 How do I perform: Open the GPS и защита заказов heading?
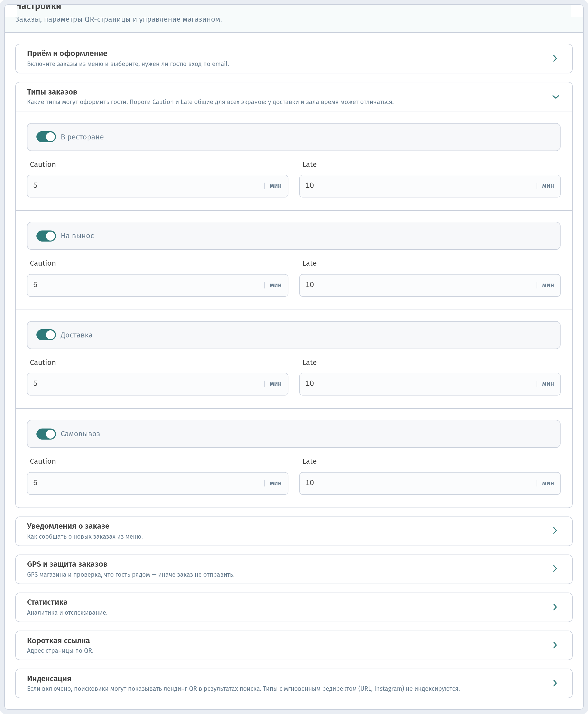pos(67,564)
